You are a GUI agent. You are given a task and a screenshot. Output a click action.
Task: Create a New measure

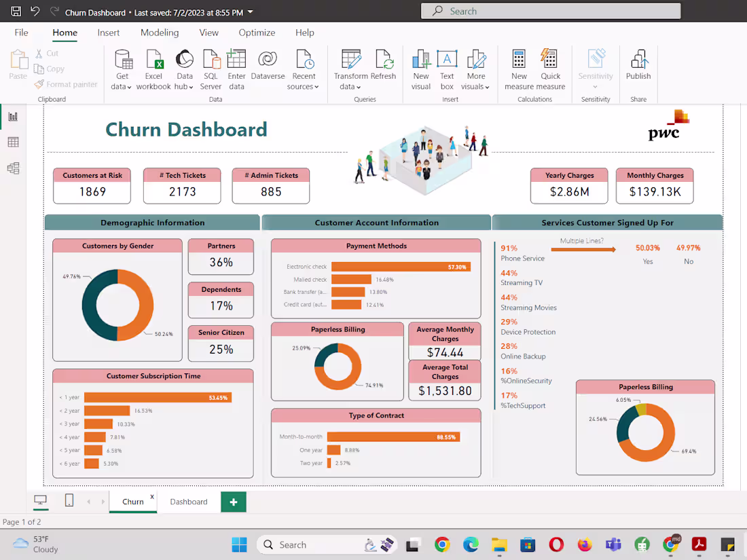[519, 68]
